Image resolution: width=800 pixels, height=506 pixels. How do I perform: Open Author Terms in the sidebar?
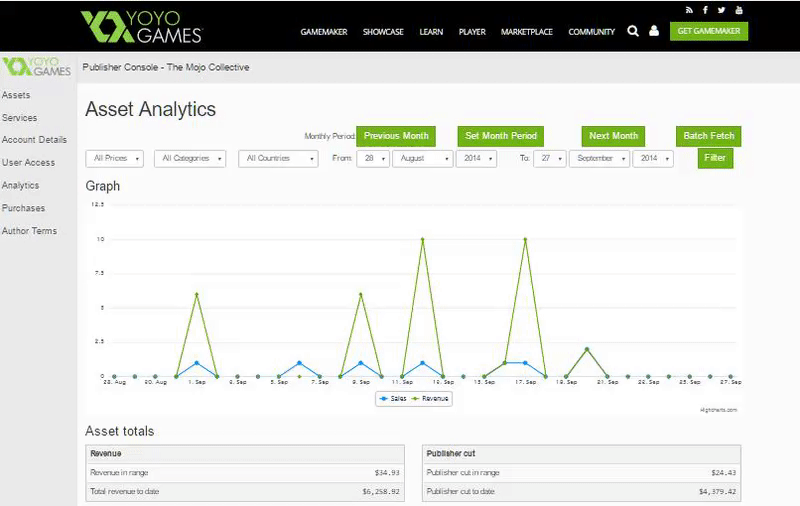29,231
